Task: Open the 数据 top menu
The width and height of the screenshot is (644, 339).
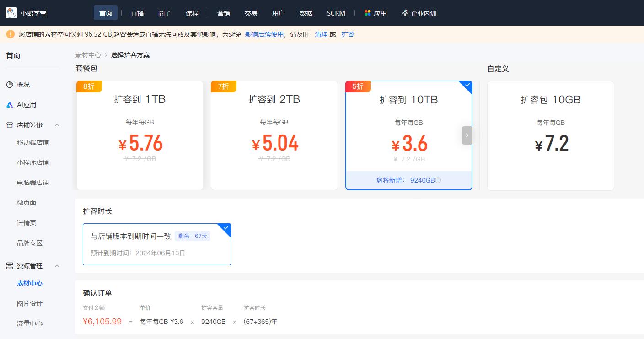Action: [x=306, y=13]
